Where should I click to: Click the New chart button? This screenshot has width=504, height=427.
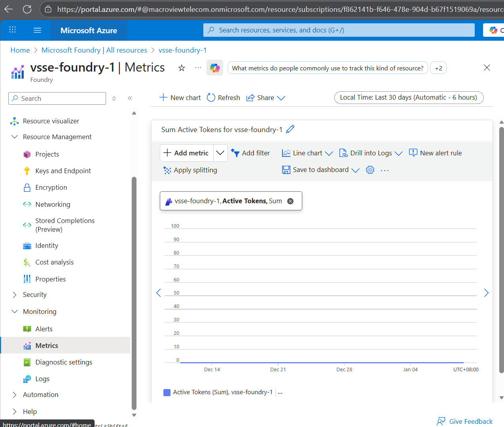pos(179,97)
